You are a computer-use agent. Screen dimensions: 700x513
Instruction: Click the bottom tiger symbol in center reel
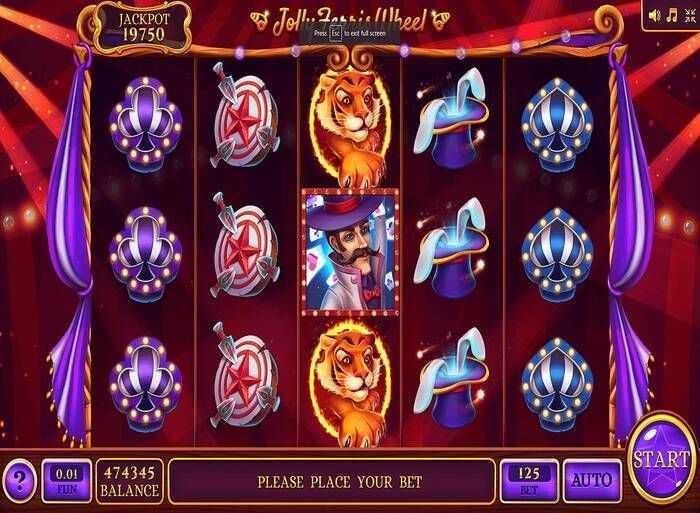coord(351,384)
